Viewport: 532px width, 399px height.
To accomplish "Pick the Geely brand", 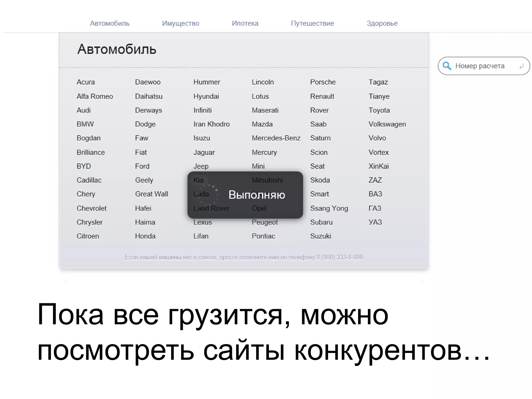I will tap(144, 180).
